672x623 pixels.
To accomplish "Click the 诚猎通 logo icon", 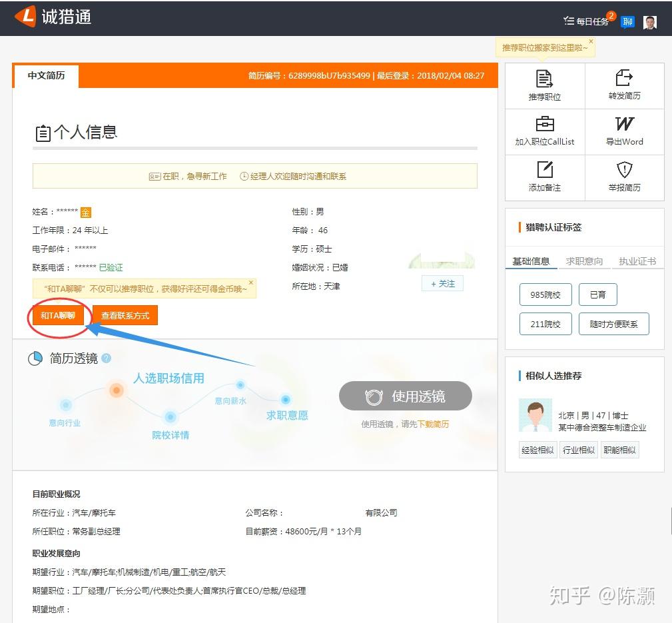I will click(26, 16).
